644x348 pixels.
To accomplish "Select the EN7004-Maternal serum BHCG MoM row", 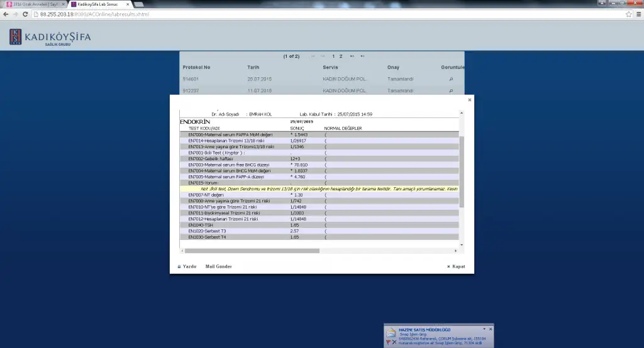I will pyautogui.click(x=319, y=171).
